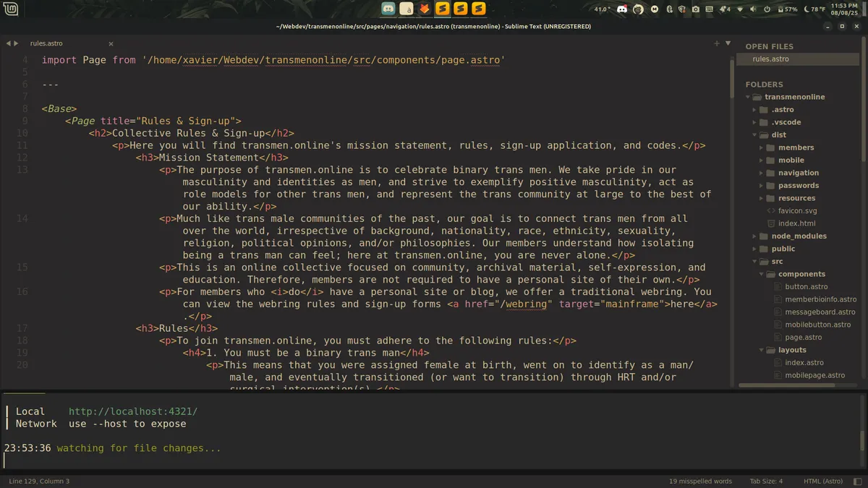868x488 pixels.
Task: Click the "/webring" href text on line 16
Action: tap(524, 304)
